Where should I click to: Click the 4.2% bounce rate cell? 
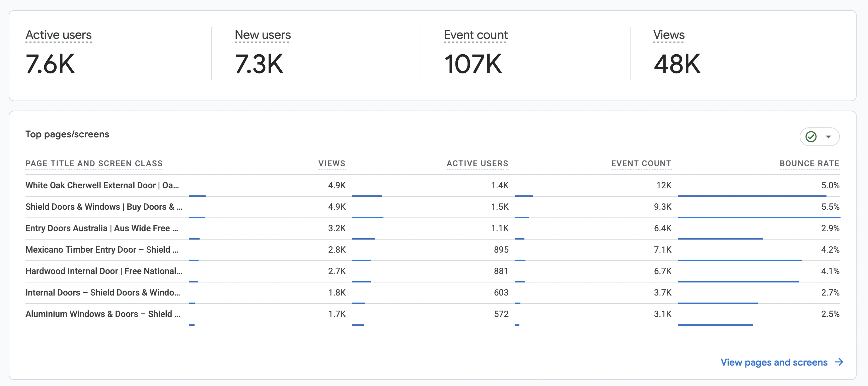click(830, 250)
